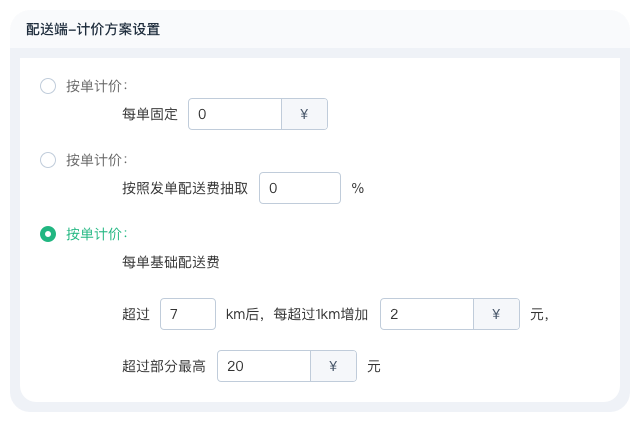Click the ¥ icon beside the 增加 field
640x422 pixels.
tap(496, 314)
